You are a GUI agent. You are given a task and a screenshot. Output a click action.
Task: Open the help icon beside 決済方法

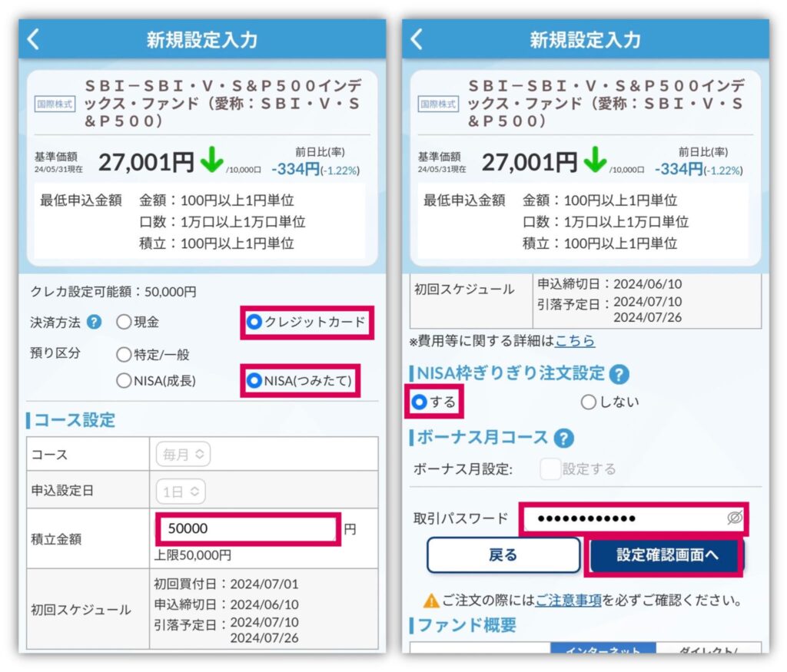(94, 323)
